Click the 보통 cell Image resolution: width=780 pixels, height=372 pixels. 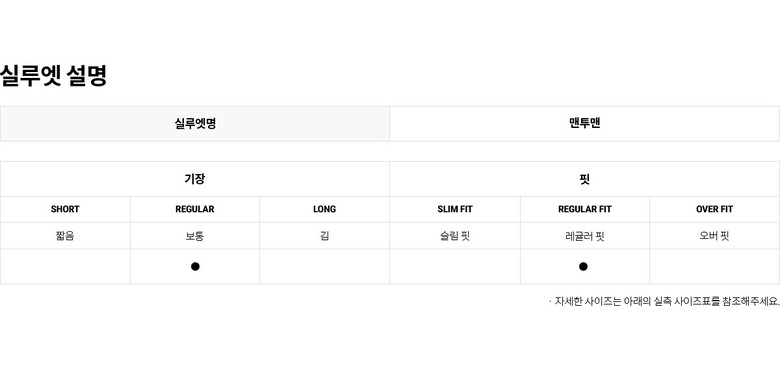point(195,236)
